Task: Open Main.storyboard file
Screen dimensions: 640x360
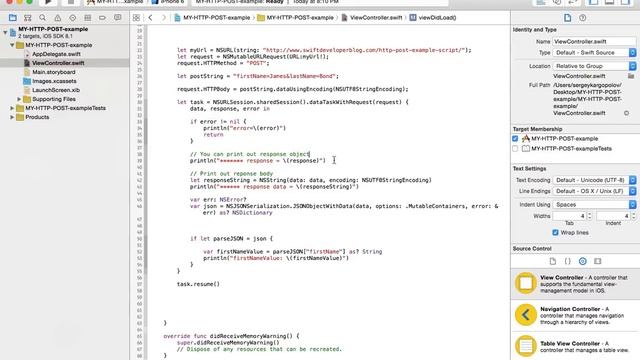Action: pos(54,72)
